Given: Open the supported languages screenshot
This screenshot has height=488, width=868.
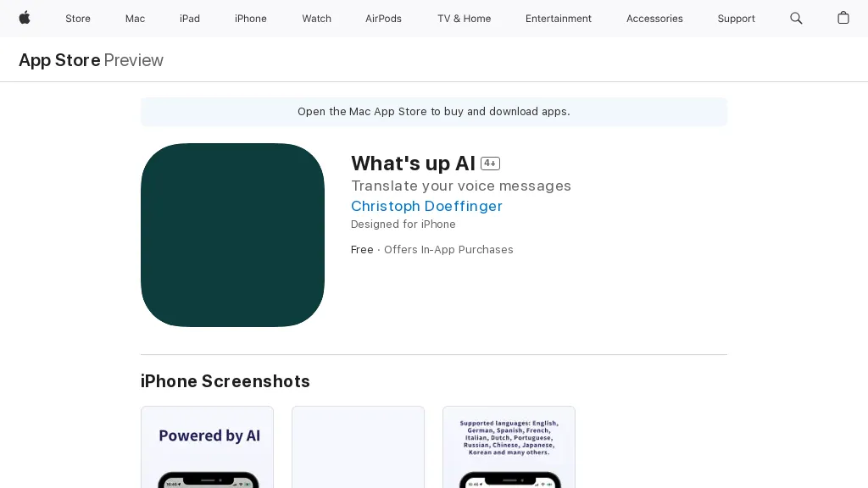Looking at the screenshot, I should click(509, 447).
